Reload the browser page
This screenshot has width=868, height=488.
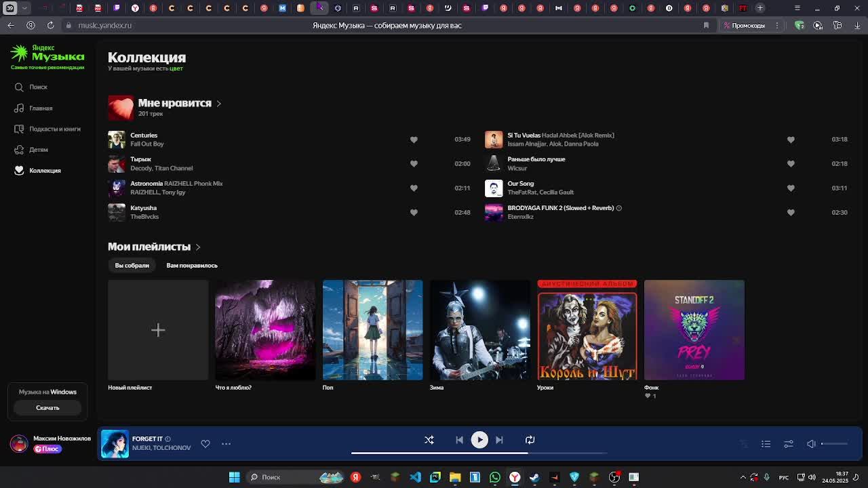pyautogui.click(x=50, y=25)
